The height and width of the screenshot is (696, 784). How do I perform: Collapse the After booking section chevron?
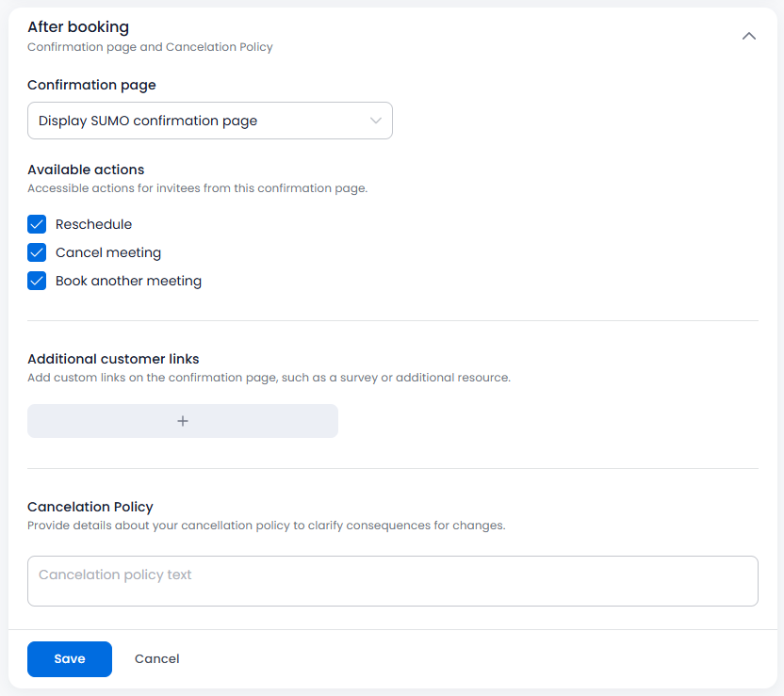[x=748, y=36]
